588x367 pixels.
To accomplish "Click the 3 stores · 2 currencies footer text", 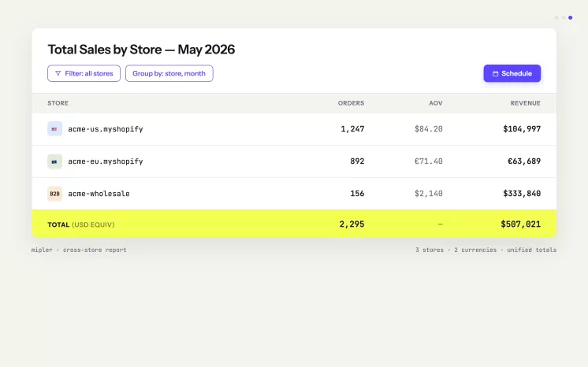I will (x=486, y=250).
